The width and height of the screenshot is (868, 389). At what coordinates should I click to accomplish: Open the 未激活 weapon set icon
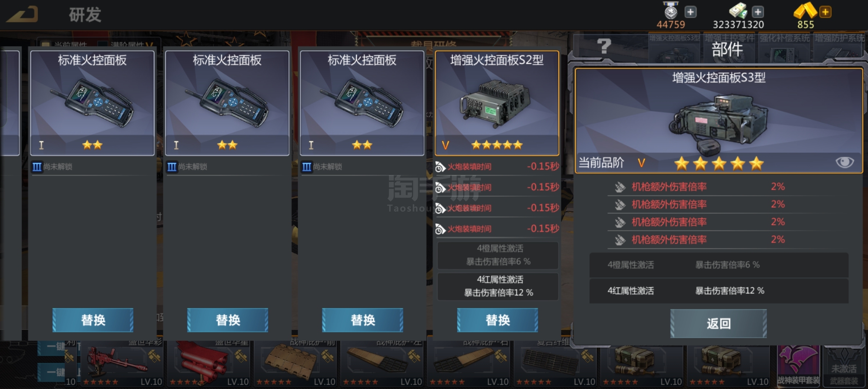(844, 365)
